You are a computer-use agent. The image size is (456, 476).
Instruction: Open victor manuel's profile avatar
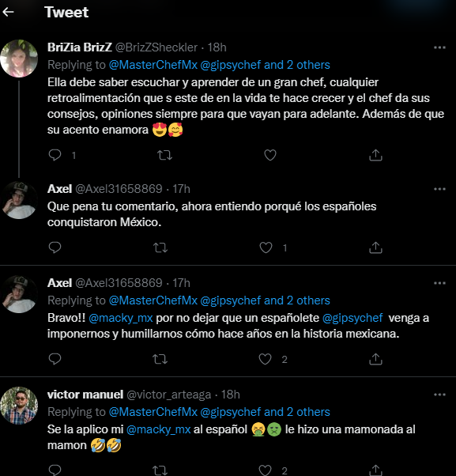tap(19, 406)
